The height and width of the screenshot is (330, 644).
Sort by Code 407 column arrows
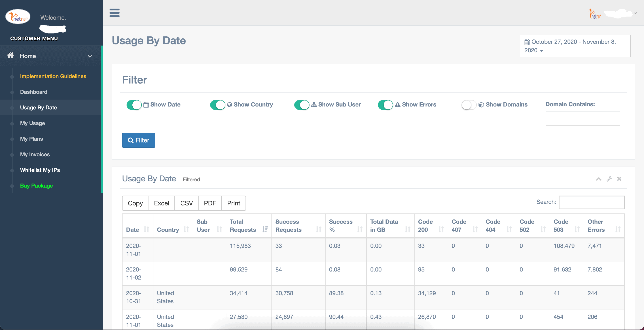click(x=475, y=229)
